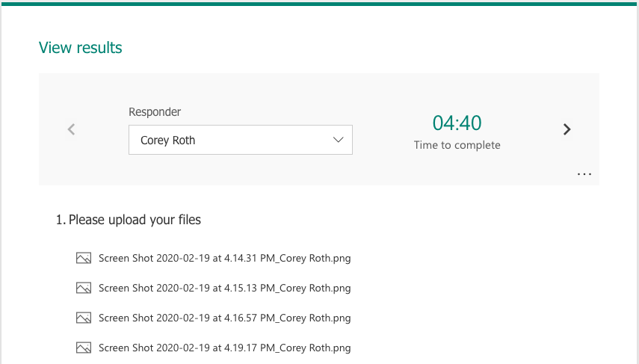Click image icon beside the 4.14.31 PM screenshot
This screenshot has height=364, width=639.
84,259
